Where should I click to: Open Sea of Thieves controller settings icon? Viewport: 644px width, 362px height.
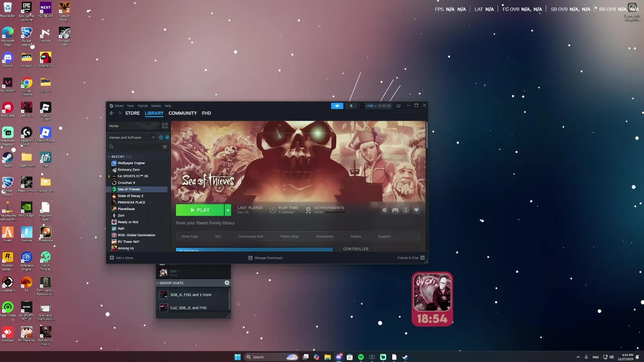(395, 210)
